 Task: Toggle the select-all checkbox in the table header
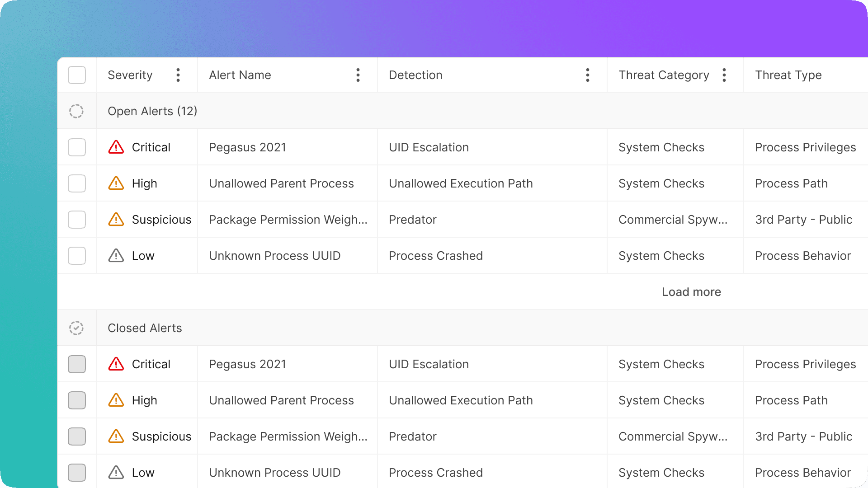click(x=77, y=75)
